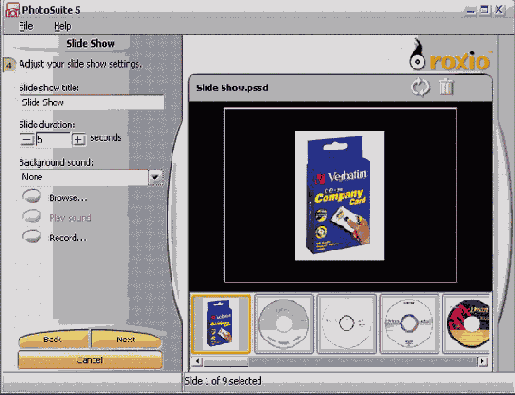Screen dimensions: 515x395
Task: Click the Next button
Action: coord(126,339)
